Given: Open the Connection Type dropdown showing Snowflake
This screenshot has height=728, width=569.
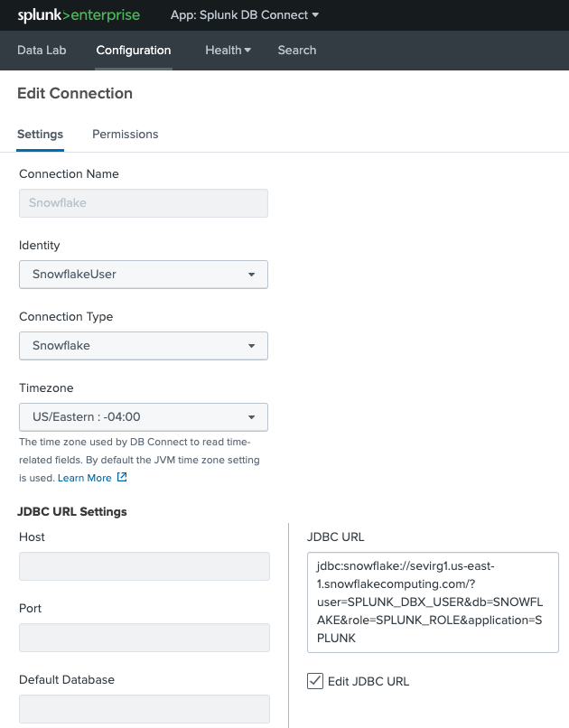Looking at the screenshot, I should [144, 346].
